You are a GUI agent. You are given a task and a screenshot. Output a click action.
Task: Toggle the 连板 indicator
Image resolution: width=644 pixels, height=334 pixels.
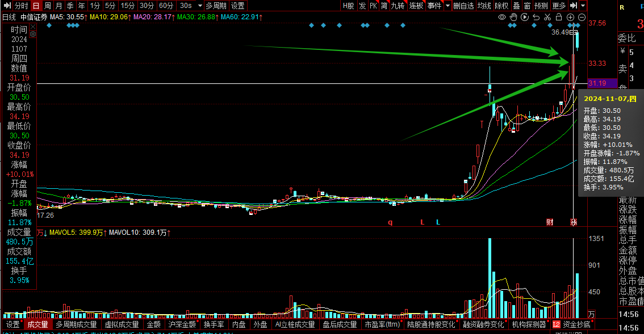(416, 6)
